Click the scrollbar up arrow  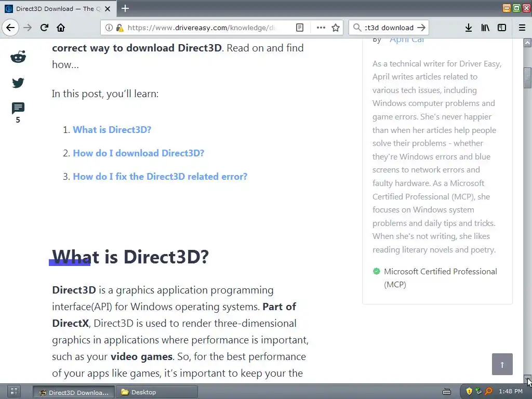click(527, 43)
